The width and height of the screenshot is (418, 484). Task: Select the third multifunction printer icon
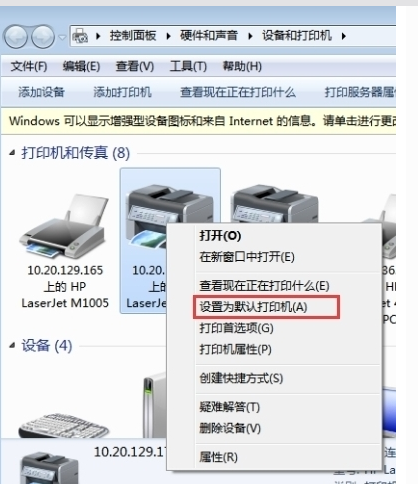(274, 204)
